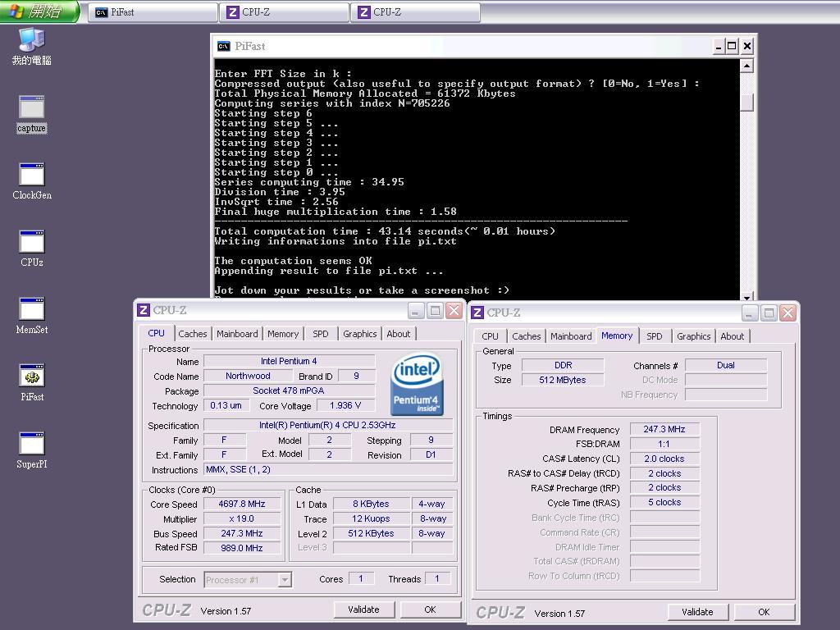Viewport: 840px width, 630px height.
Task: Click PiFast console title bar icon
Action: [x=223, y=46]
